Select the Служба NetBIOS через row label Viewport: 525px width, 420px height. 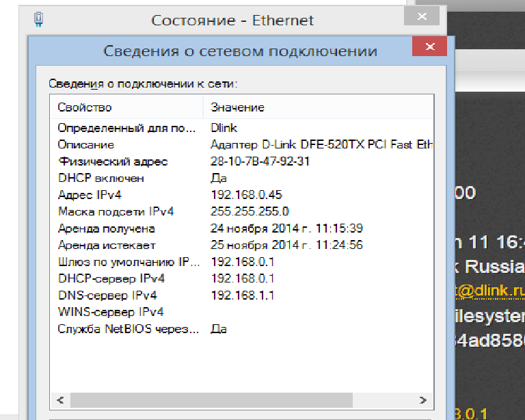[x=129, y=329]
